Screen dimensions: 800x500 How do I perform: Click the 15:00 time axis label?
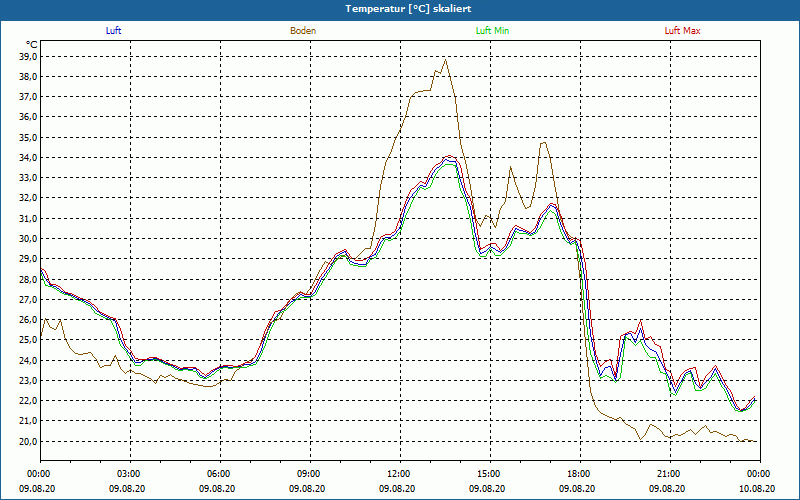point(488,474)
